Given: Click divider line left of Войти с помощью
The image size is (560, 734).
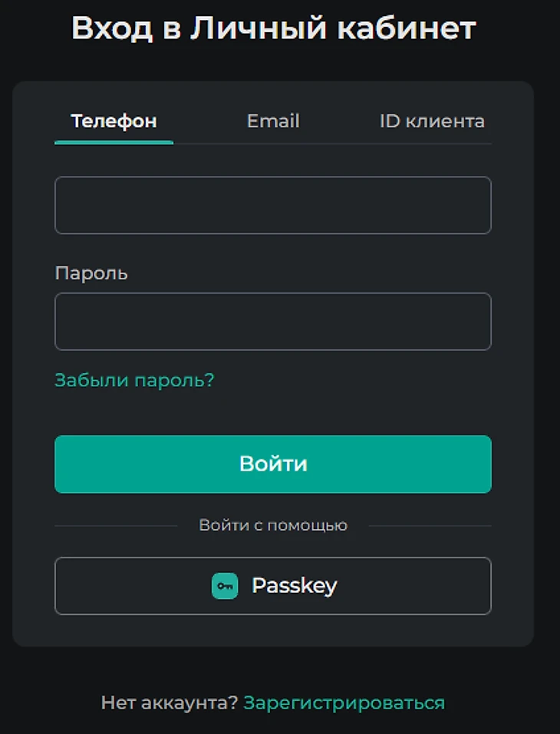Looking at the screenshot, I should tap(115, 526).
